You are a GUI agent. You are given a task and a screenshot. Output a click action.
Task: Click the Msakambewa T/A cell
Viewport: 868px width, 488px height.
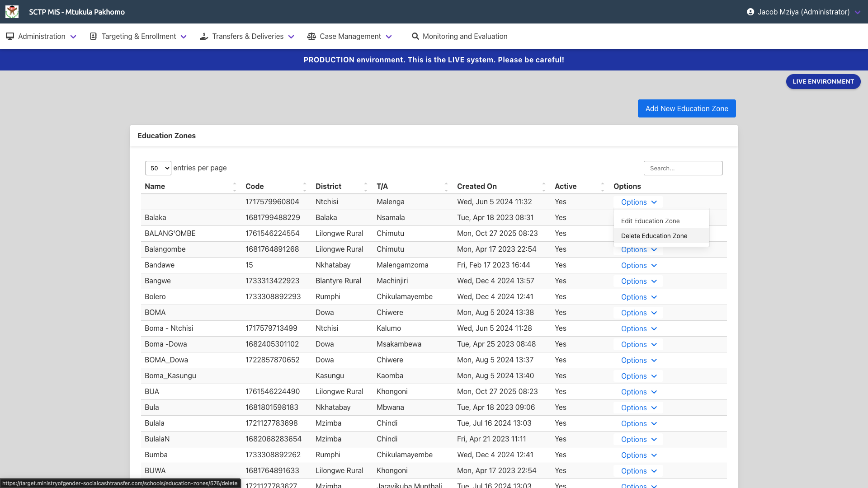[x=399, y=344]
